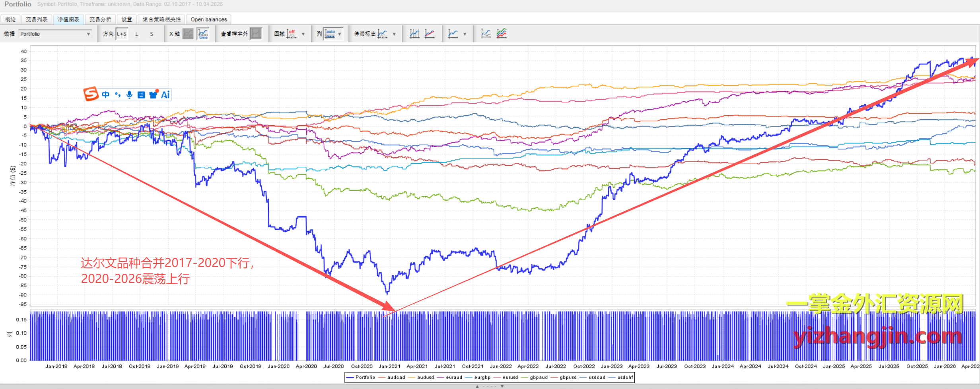The image size is (980, 389).
Task: Switch to the 交易列表 tab
Action: click(37, 19)
